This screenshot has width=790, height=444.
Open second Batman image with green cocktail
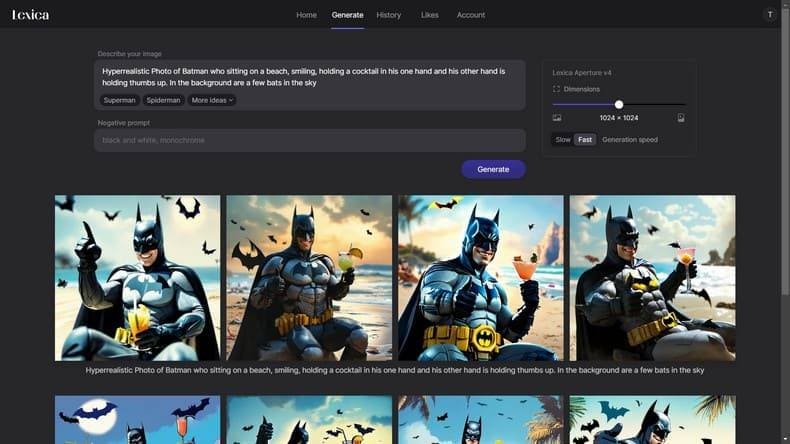(309, 278)
